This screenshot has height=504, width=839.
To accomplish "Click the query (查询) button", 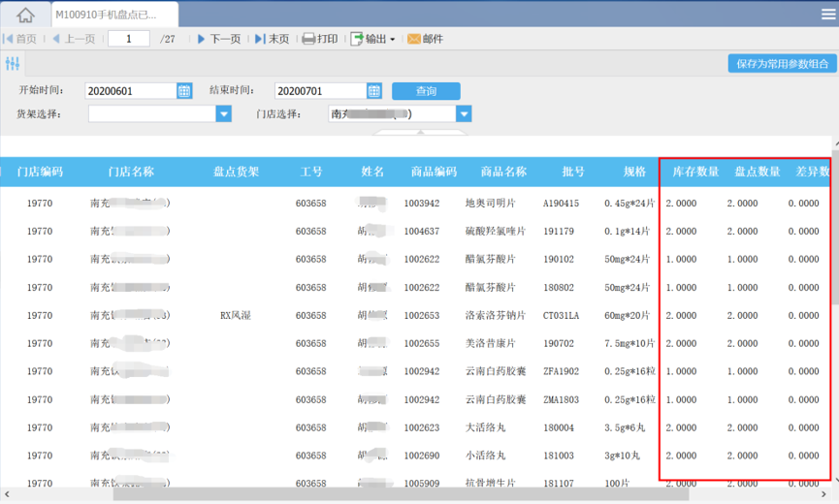I will [x=426, y=91].
